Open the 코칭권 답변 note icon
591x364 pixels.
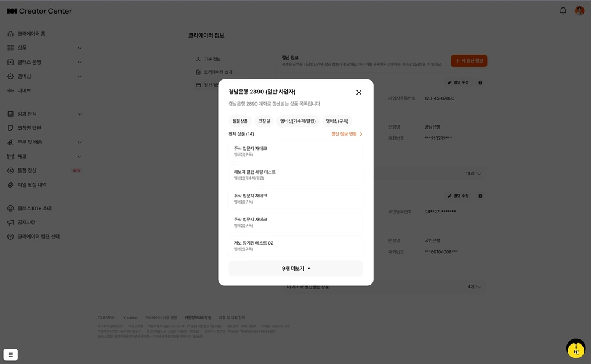pos(10,128)
